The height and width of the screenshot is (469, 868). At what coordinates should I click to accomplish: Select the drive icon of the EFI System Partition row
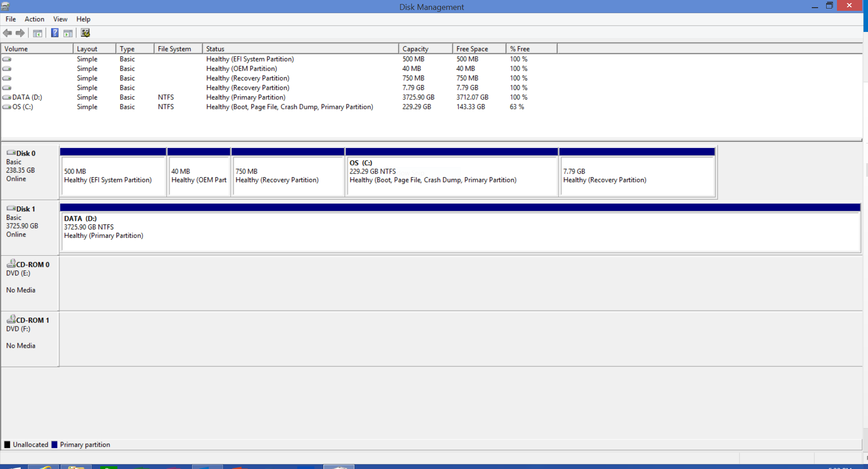(7, 59)
